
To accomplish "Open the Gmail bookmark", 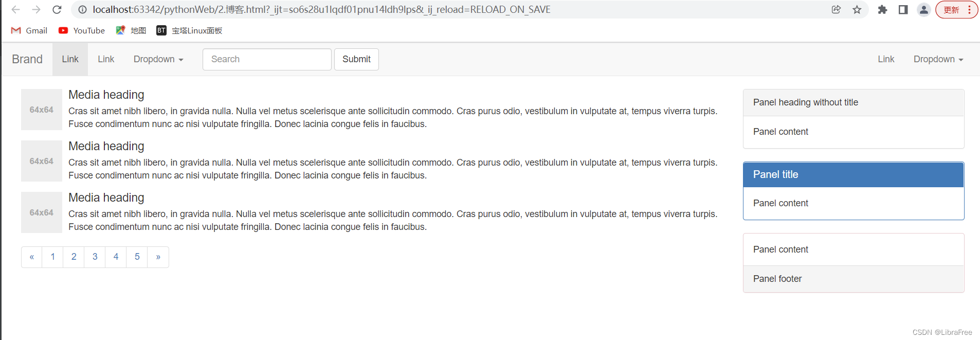I will coord(29,30).
